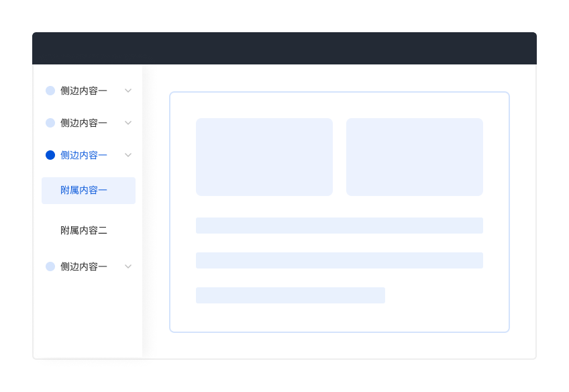Open 侧边内容一 item beneath 附属内容二
This screenshot has height=392, width=569.
pyautogui.click(x=83, y=266)
